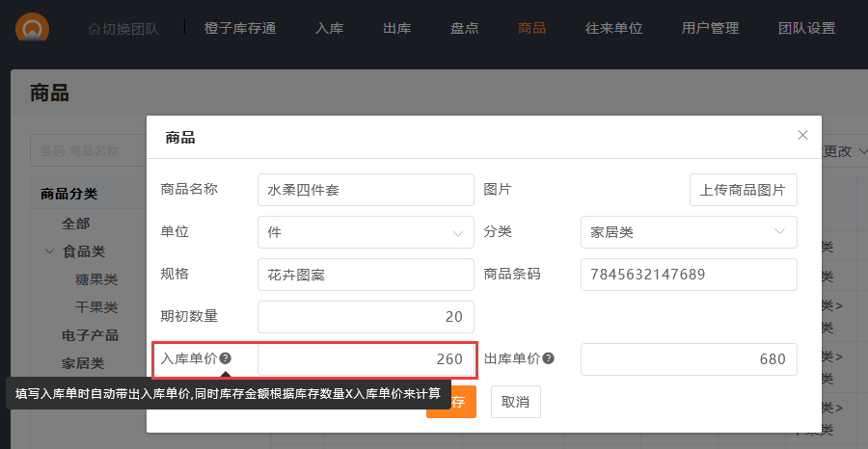The width and height of the screenshot is (868, 449).
Task: Click the 上传商品图片 button
Action: coord(743,190)
